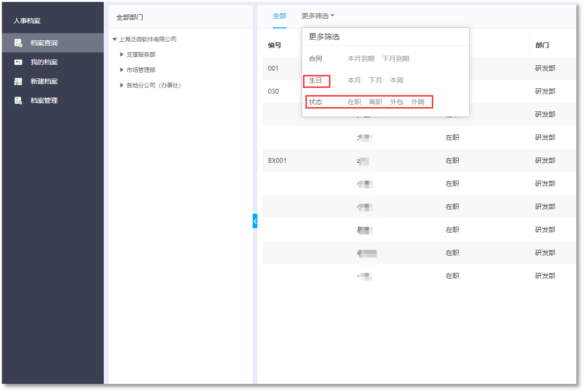The height and width of the screenshot is (392, 584).
Task: Filter birthdays by 本周
Action: click(x=396, y=80)
